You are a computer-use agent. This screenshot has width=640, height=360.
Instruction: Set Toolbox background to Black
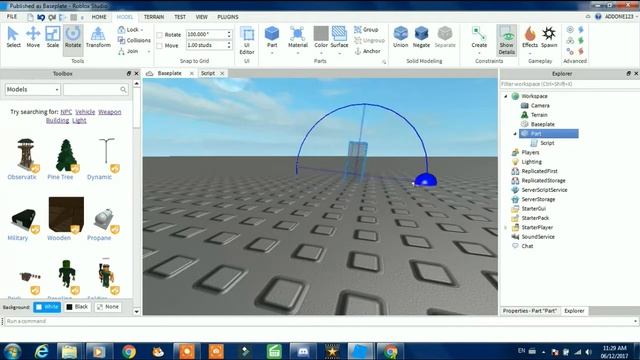coord(77,307)
